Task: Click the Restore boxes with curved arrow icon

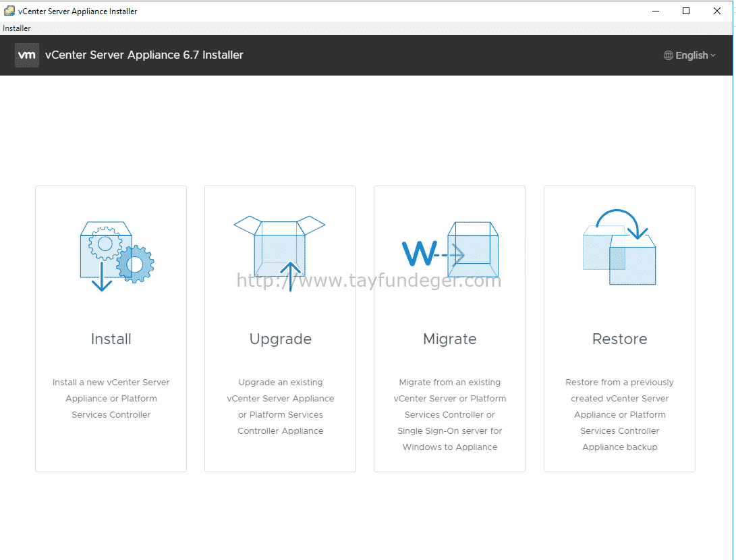Action: (x=619, y=247)
